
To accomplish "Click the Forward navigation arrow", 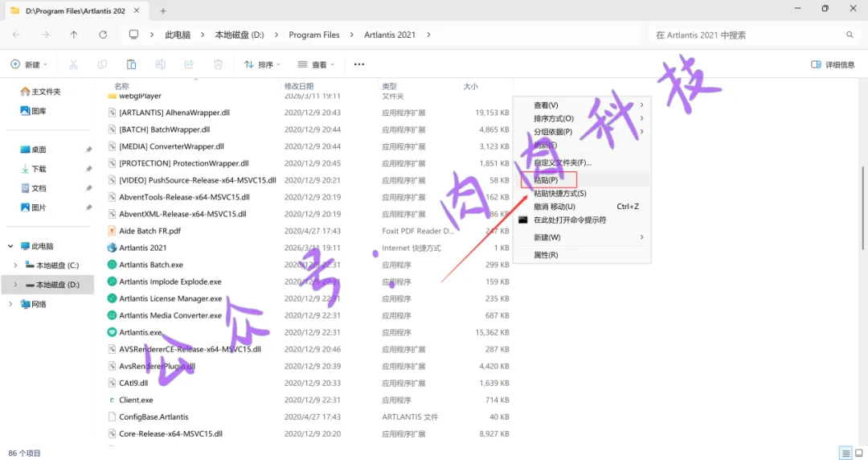I will (x=45, y=35).
